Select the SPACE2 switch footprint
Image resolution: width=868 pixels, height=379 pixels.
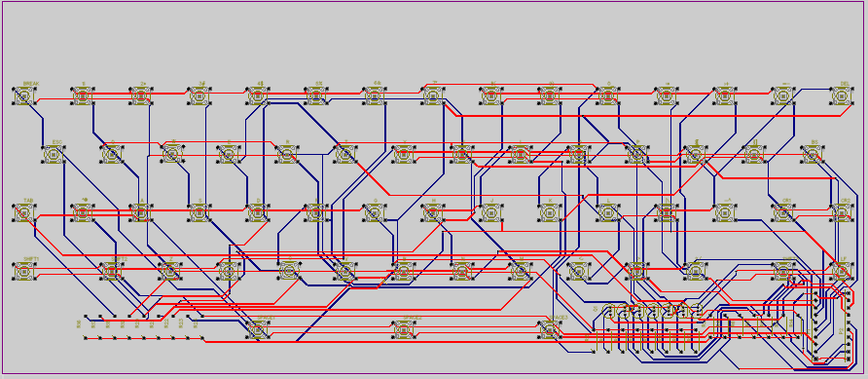tap(404, 329)
